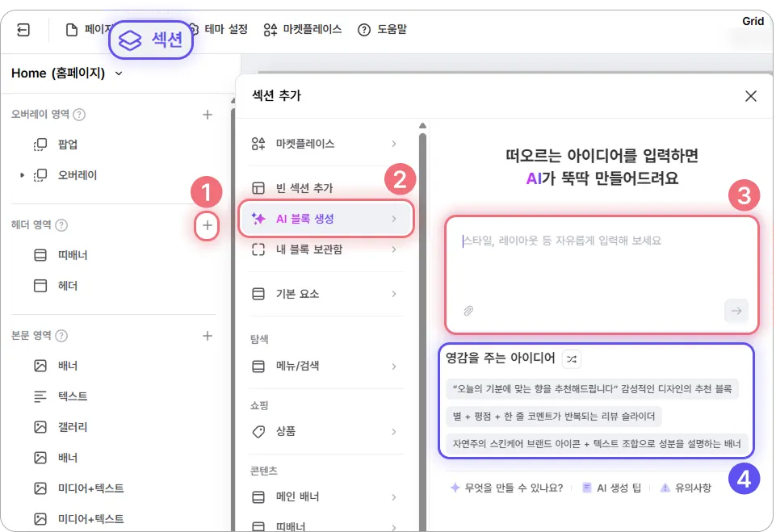This screenshot has width=776, height=532.
Task: Select the 갤러리 item in the tree
Action: point(73,427)
